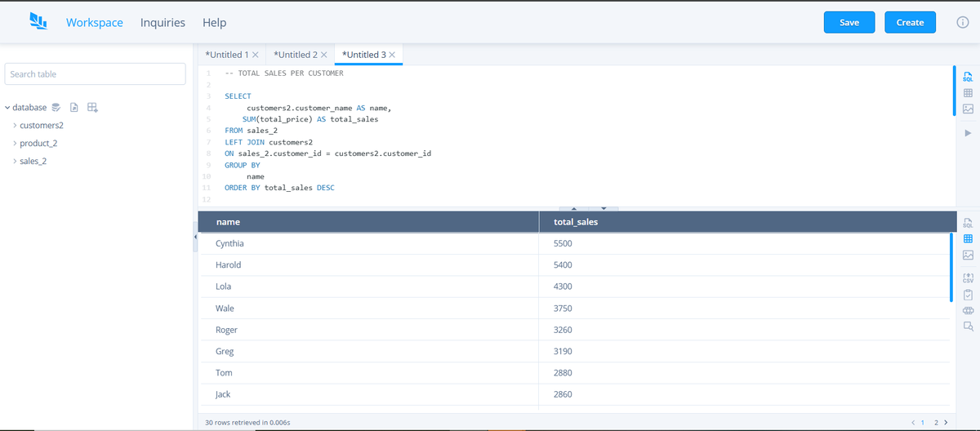Focus the Search table field
Image resolution: width=980 pixels, height=431 pixels.
coord(96,73)
